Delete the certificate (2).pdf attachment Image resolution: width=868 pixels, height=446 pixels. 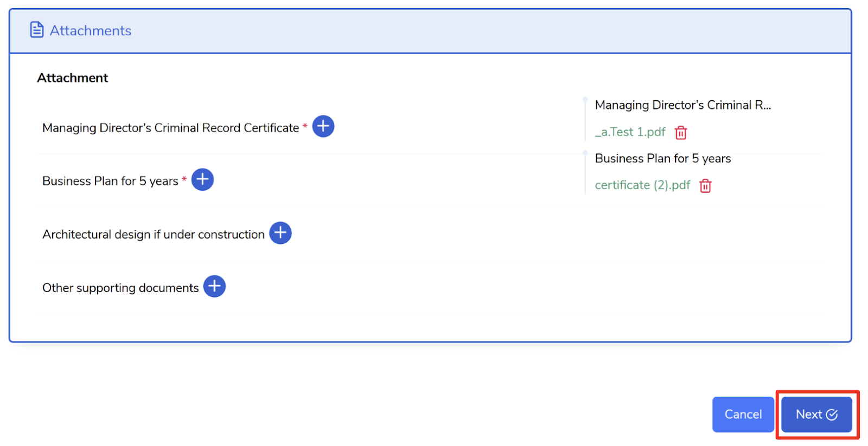pos(705,185)
